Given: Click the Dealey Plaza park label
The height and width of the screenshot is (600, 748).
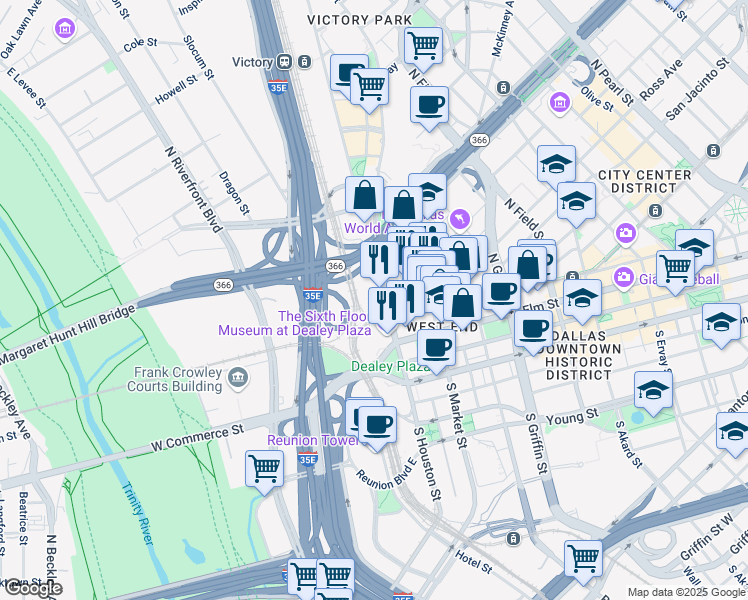Looking at the screenshot, I should [389, 366].
